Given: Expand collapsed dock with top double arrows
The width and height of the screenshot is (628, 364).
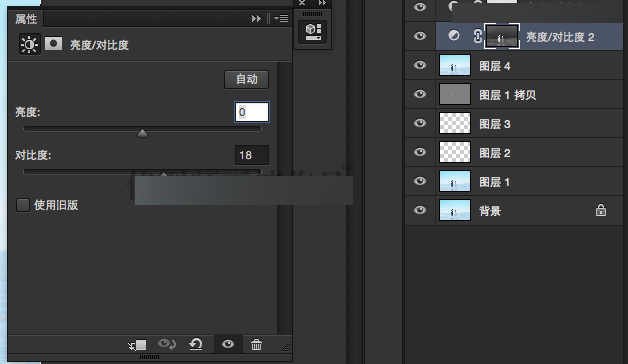Looking at the screenshot, I should tap(322, 3).
